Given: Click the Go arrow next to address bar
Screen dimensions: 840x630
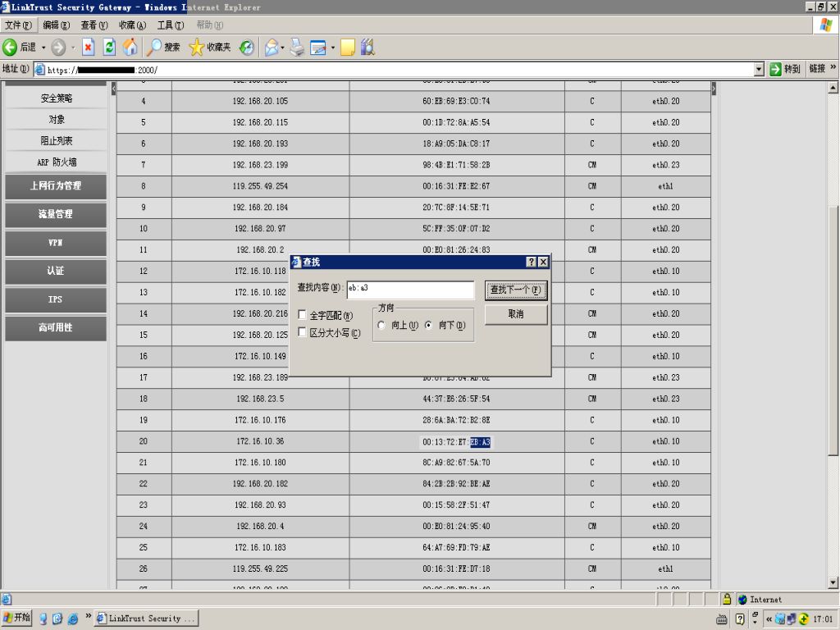Looking at the screenshot, I should click(x=775, y=69).
